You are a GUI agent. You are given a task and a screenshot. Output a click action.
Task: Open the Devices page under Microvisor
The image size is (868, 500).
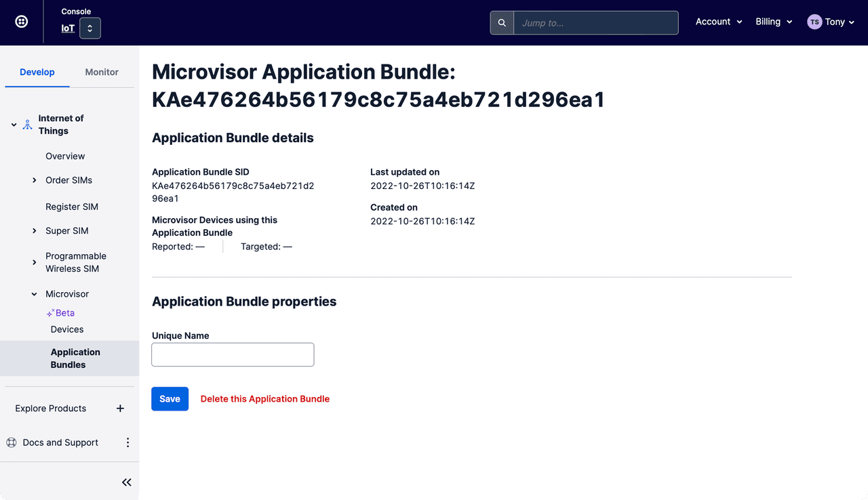point(66,329)
